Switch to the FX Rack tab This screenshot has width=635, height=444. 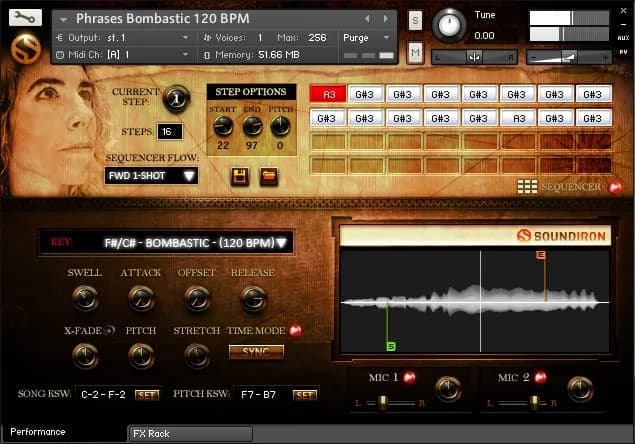pyautogui.click(x=190, y=434)
